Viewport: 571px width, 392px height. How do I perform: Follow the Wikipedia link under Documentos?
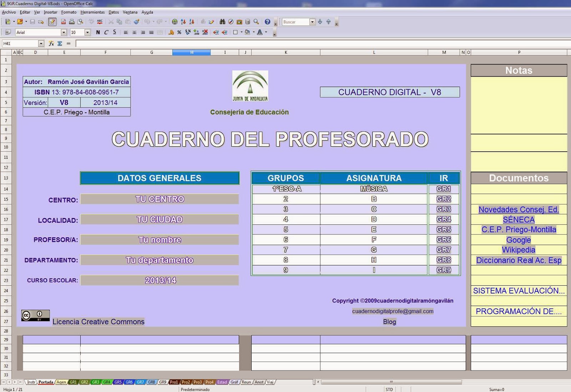518,250
